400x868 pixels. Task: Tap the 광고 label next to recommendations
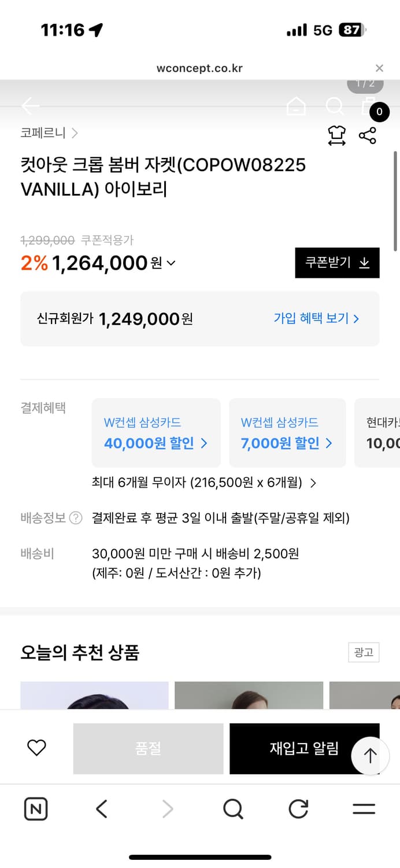364,652
